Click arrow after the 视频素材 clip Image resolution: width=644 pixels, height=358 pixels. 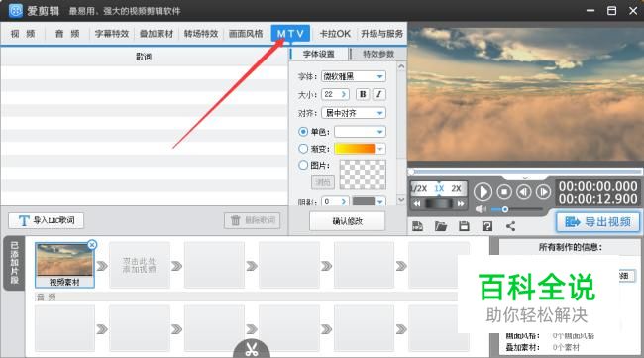(x=102, y=266)
